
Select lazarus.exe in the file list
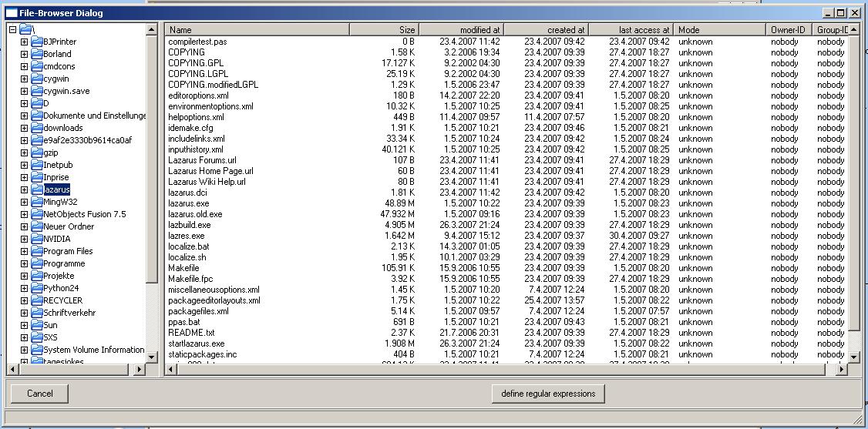[x=188, y=203]
